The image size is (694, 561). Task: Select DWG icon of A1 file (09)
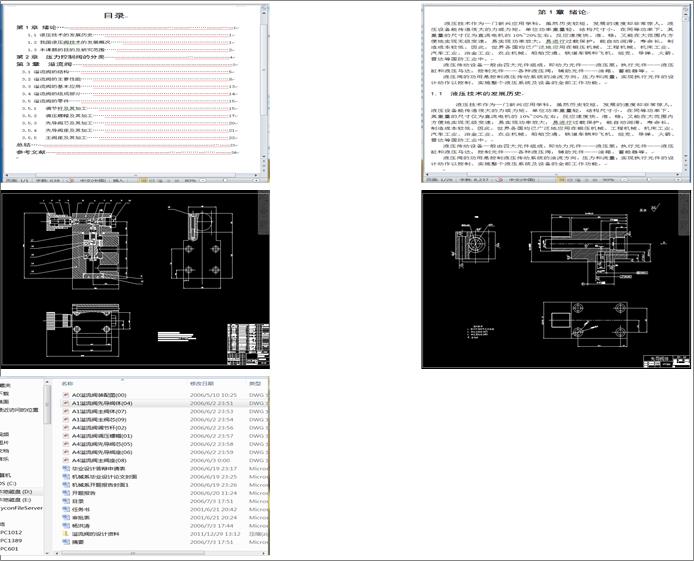(x=66, y=419)
